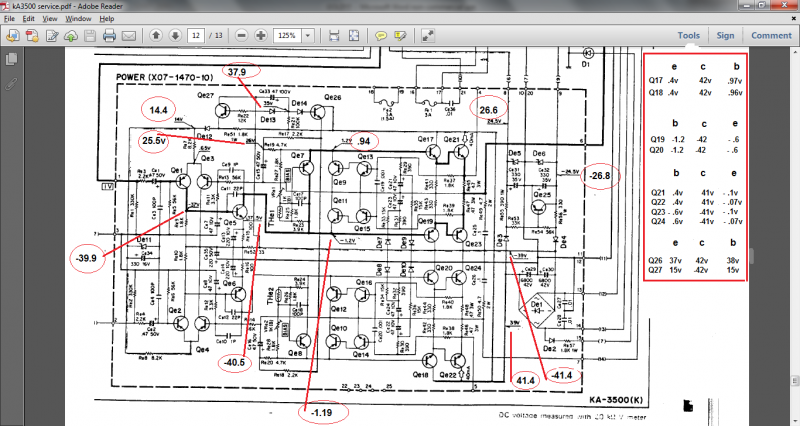Open the page thumbnails sidebar panel

tap(11, 59)
